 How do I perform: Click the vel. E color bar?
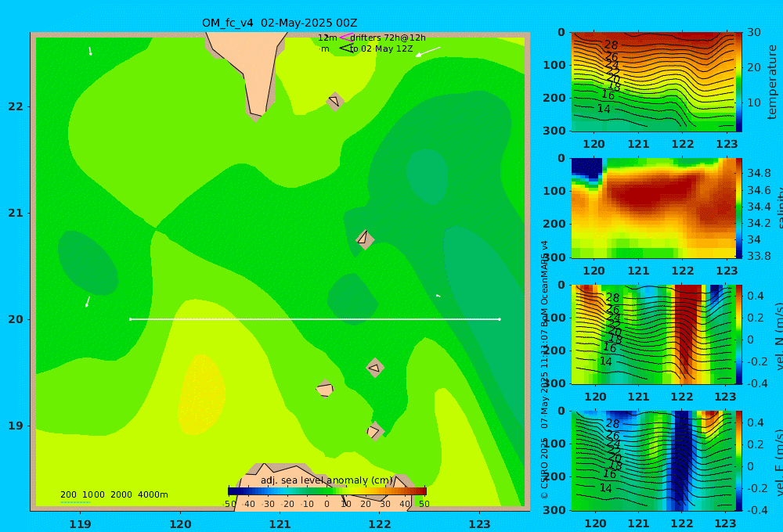click(x=738, y=461)
